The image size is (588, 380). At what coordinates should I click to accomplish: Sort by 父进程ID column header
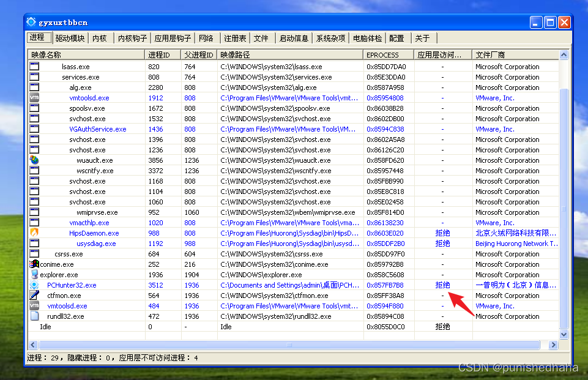pyautogui.click(x=199, y=55)
